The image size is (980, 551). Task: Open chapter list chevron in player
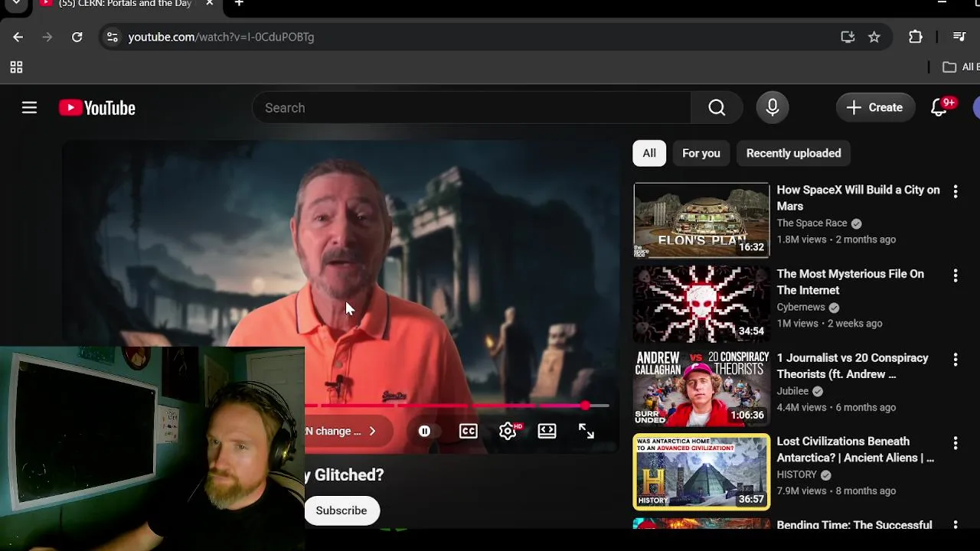pyautogui.click(x=372, y=431)
